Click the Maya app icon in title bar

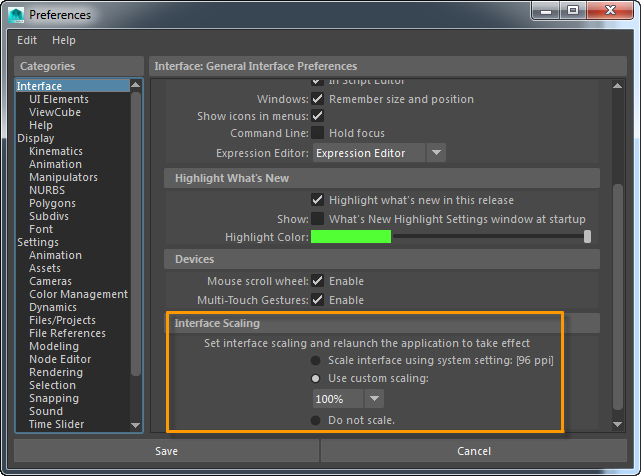16,15
